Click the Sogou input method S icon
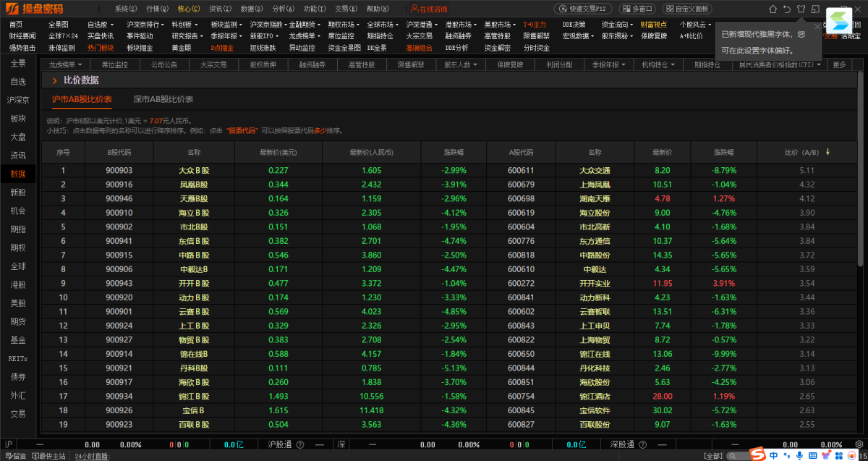Image resolution: width=868 pixels, height=461 pixels. tap(757, 454)
